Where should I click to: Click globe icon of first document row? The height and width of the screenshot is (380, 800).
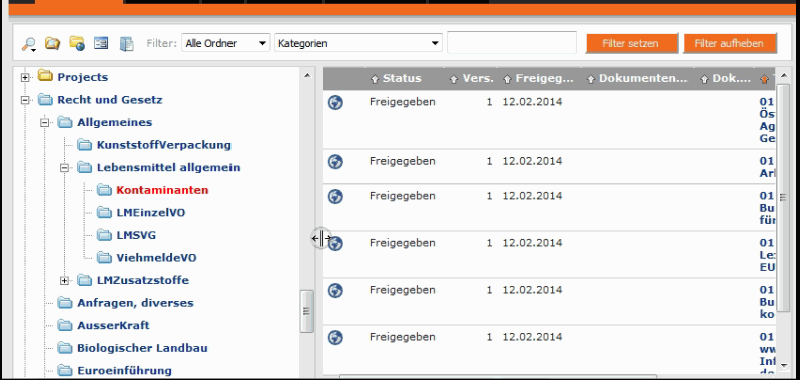[x=335, y=102]
